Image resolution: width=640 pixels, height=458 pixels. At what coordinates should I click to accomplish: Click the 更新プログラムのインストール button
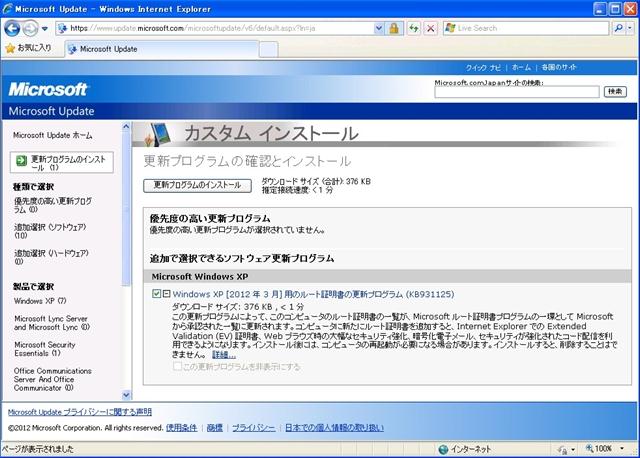point(198,185)
